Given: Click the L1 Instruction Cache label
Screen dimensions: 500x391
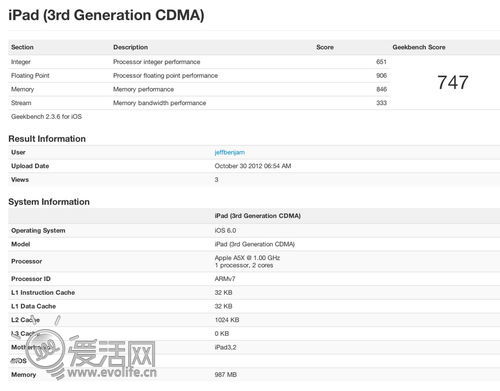Looking at the screenshot, I should [43, 292].
